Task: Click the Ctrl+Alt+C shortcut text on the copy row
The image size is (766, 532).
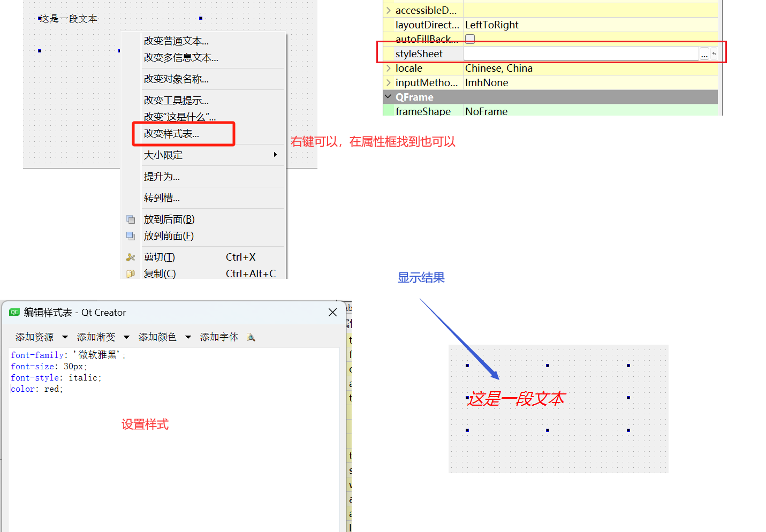Action: coord(251,273)
